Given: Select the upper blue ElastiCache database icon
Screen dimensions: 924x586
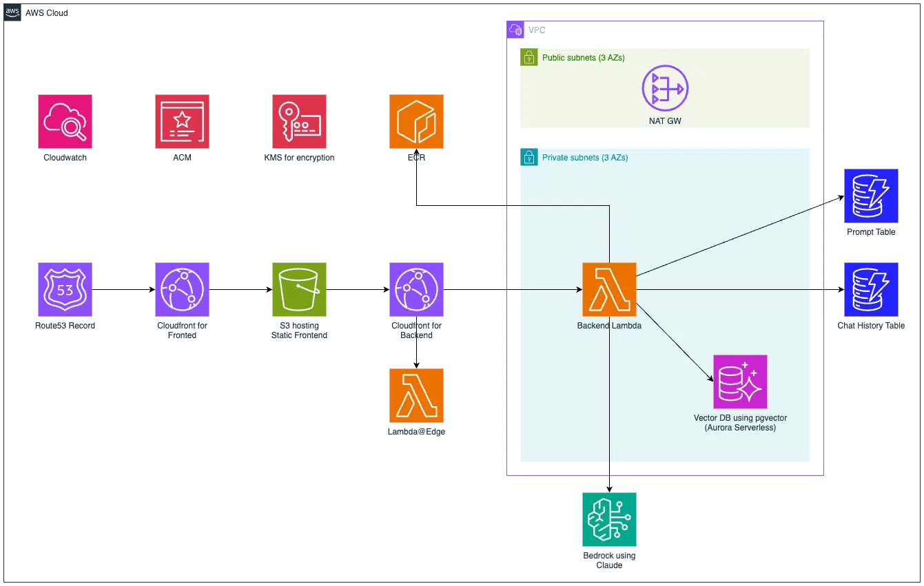Looking at the screenshot, I should pyautogui.click(x=871, y=196).
